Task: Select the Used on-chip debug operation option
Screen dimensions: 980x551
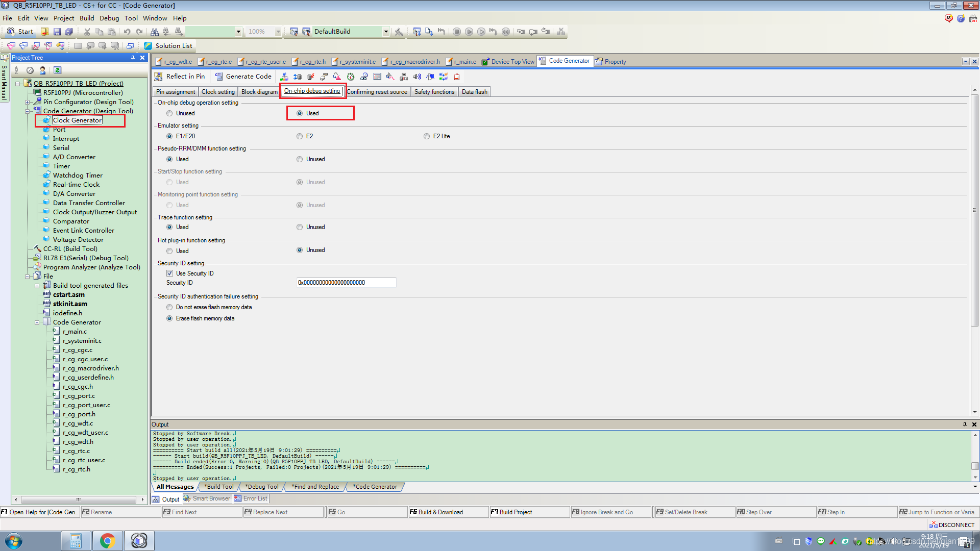Action: 300,113
